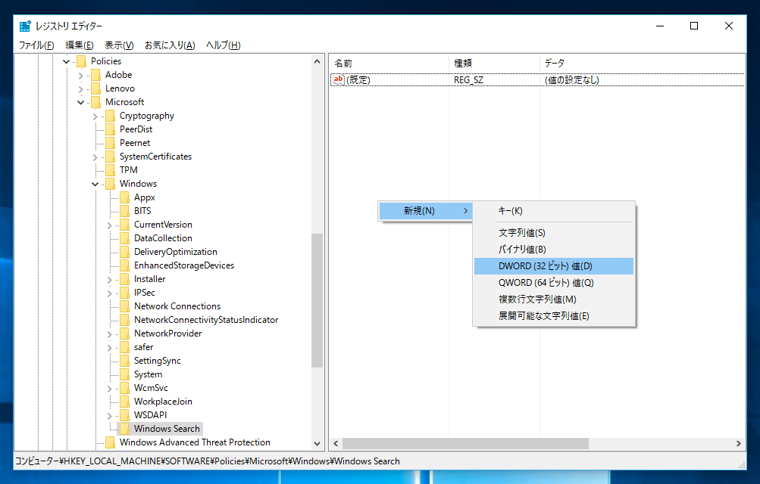Screen dimensions: 760x484
Task: Expand the Cryptography key
Action: coord(95,116)
